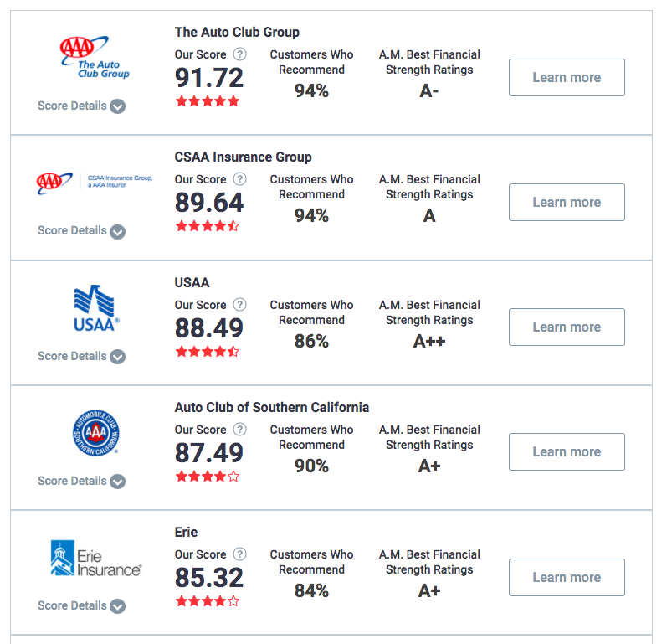Show Score Details for Auto Club of Southern California
Image resolution: width=667 pixels, height=644 pixels.
(81, 481)
